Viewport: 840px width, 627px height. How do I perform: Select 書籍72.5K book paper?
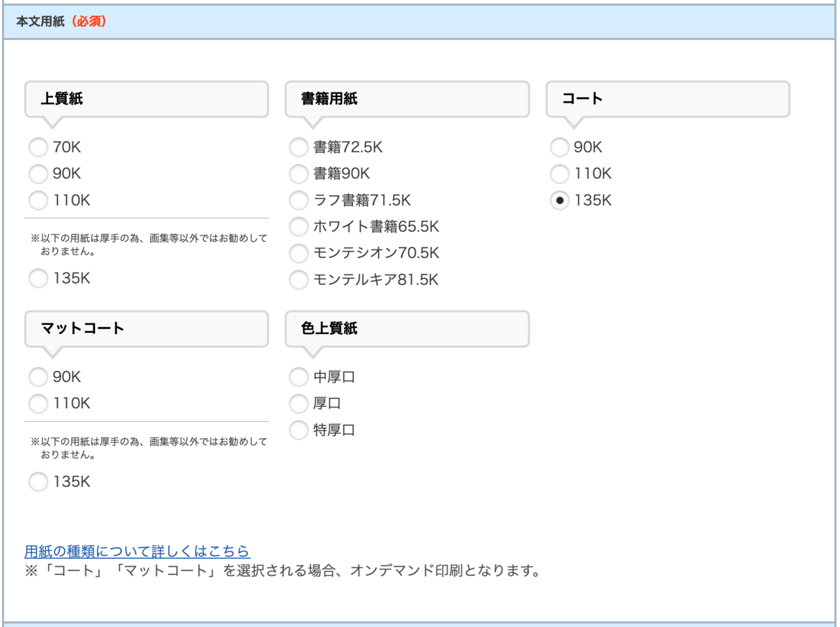pos(298,147)
